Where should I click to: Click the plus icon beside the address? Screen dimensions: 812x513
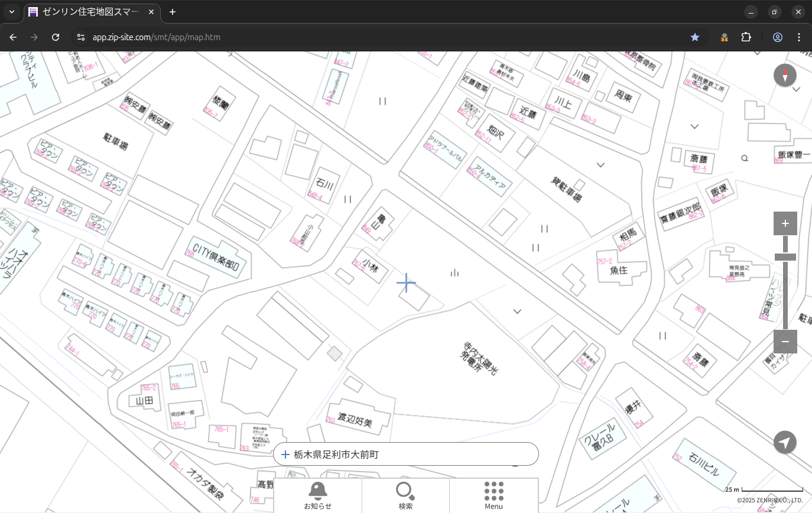[x=285, y=454]
